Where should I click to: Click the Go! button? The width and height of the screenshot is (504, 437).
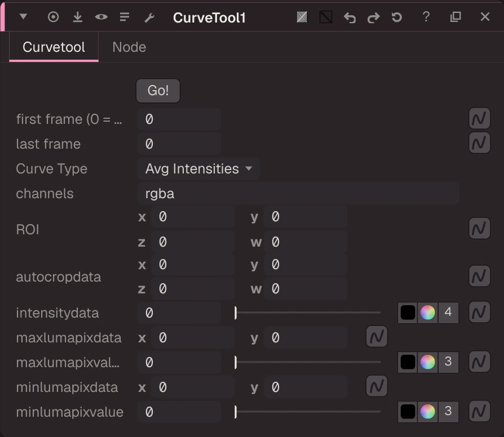158,91
